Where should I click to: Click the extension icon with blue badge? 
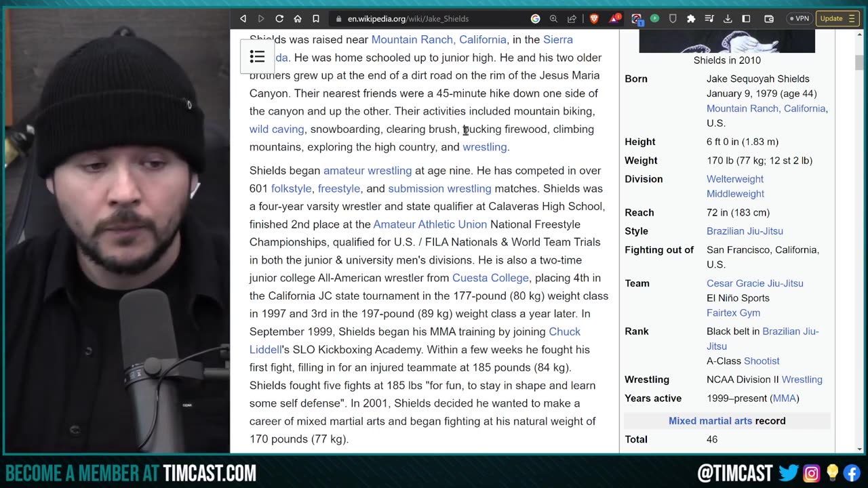637,19
